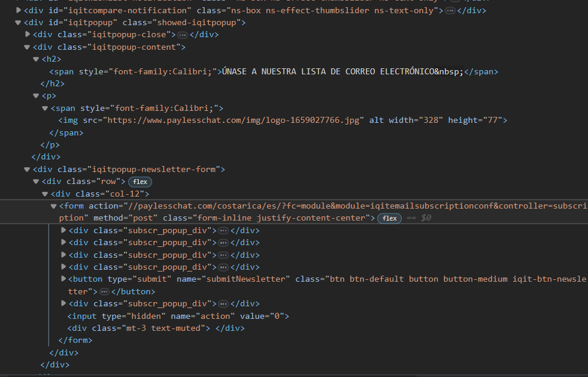Collapse the form element arrow
Viewport: 588px width, 377px height.
[53, 206]
